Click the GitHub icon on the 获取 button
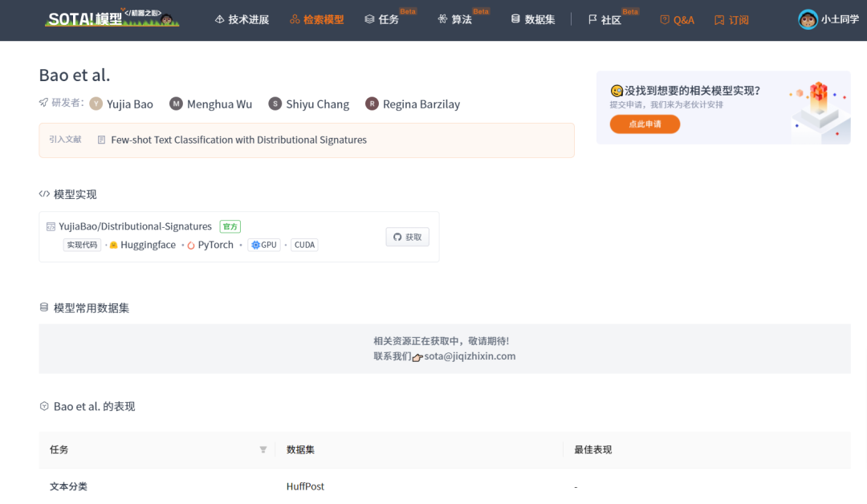Screen dimensions: 867x504 [397, 237]
